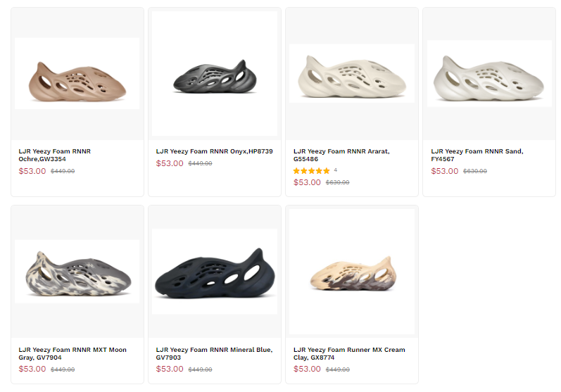Image resolution: width=561 pixels, height=392 pixels.
Task: Click crossed-out $630.00 price under Ararat
Action: point(337,183)
